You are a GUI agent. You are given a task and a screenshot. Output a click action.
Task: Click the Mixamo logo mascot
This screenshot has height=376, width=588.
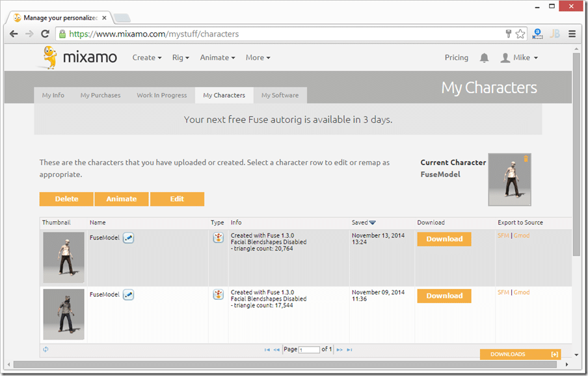(x=49, y=57)
